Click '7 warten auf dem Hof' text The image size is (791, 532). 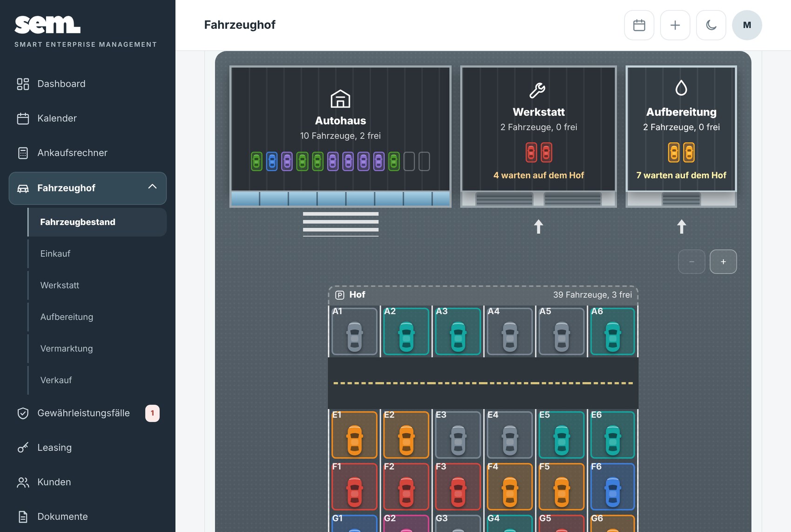[681, 175]
